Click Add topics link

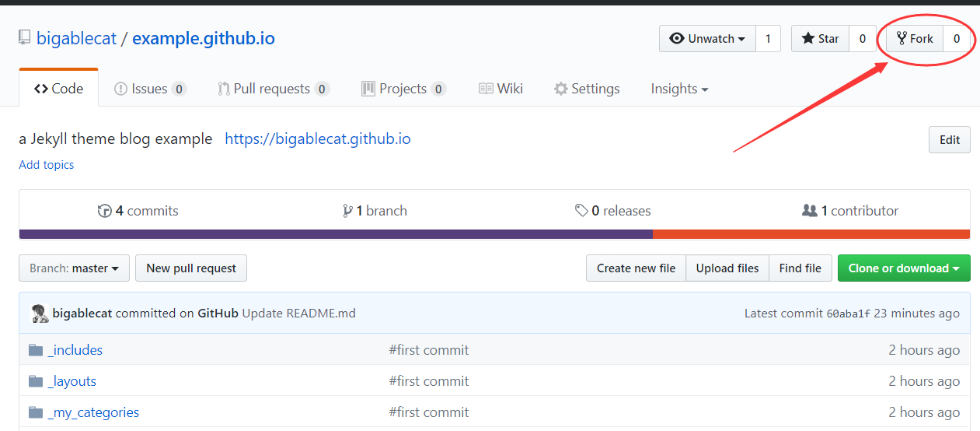click(x=47, y=165)
